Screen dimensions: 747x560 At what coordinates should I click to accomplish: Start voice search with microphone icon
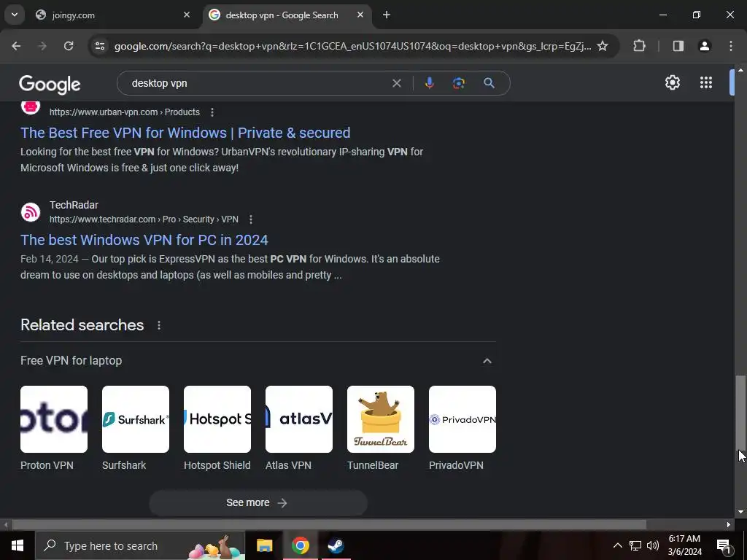pyautogui.click(x=429, y=83)
